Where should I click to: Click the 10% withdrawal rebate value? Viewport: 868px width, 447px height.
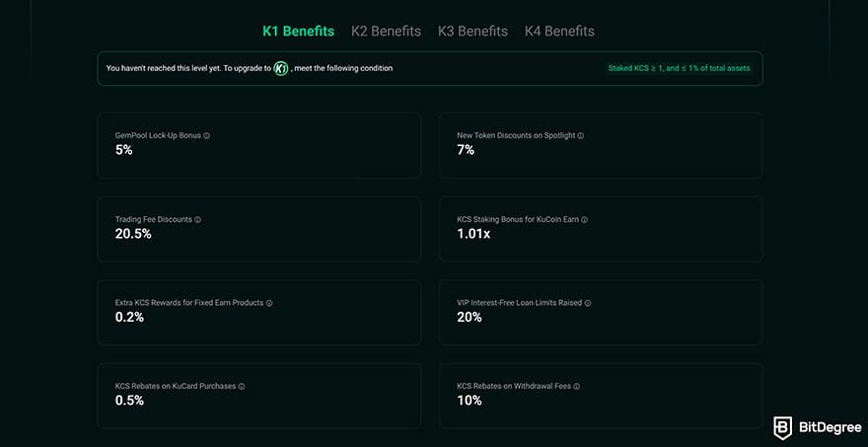470,401
